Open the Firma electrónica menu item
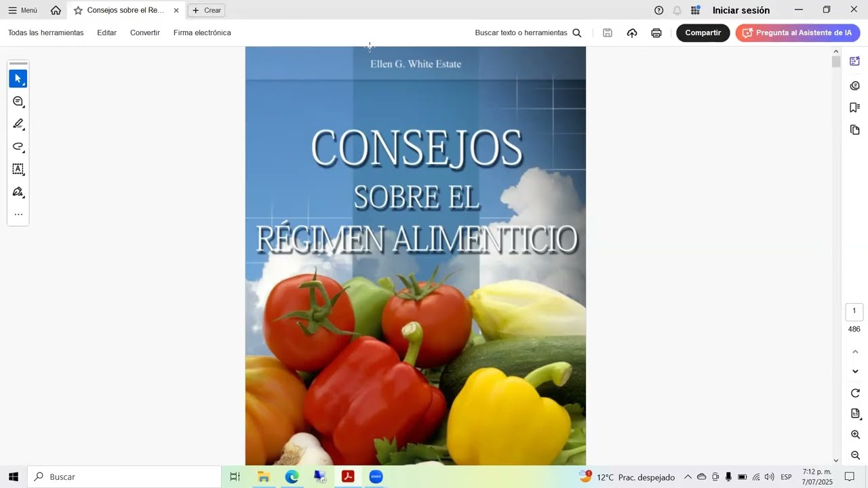 202,33
